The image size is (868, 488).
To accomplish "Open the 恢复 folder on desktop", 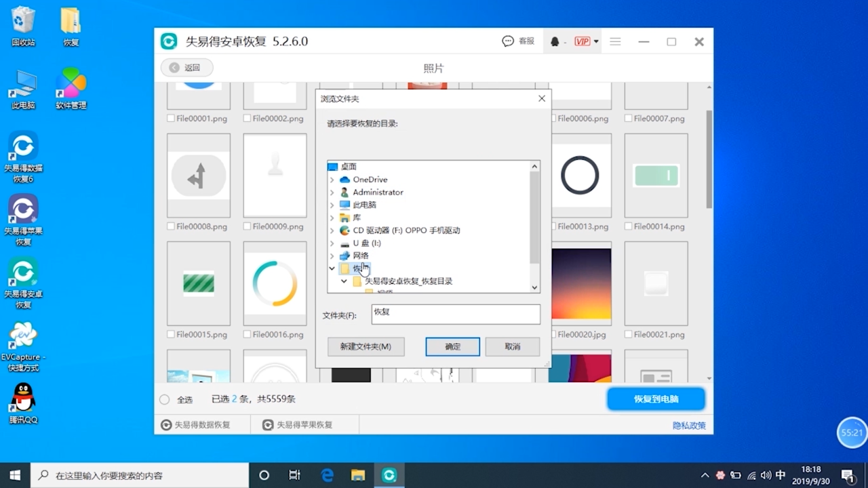I will click(71, 26).
